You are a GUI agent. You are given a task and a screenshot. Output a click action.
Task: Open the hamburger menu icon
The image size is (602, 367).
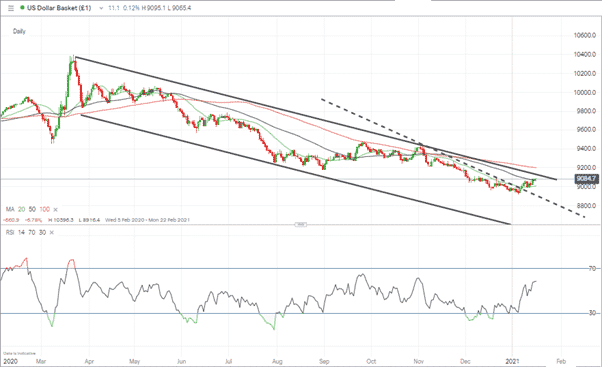coord(11,8)
